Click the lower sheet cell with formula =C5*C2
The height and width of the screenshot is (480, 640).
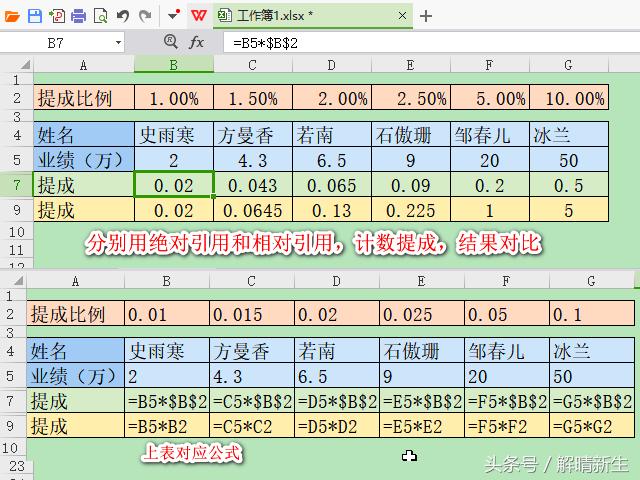point(252,426)
